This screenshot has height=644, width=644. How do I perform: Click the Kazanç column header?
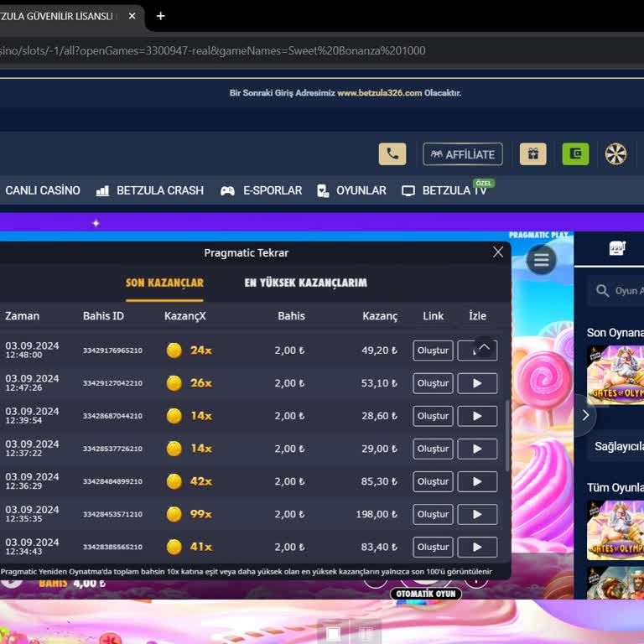tap(380, 316)
